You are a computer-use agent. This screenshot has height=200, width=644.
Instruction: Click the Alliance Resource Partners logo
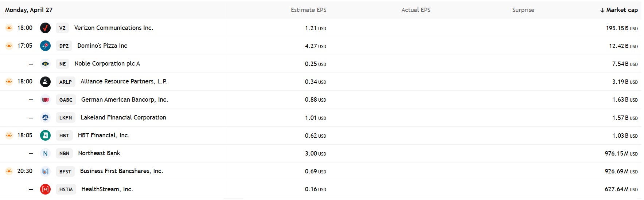(x=45, y=82)
